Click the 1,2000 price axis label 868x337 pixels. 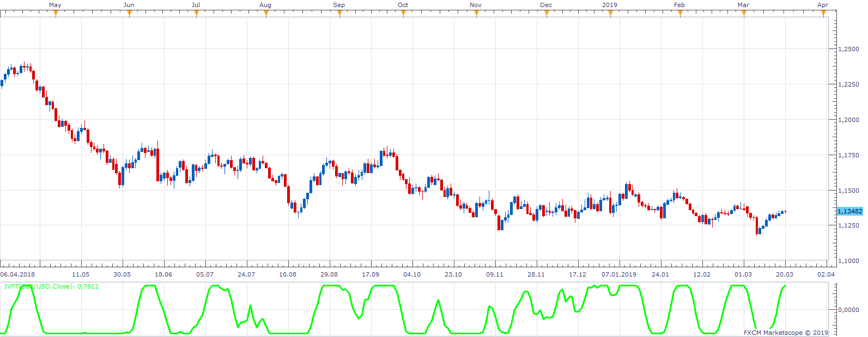click(x=848, y=120)
